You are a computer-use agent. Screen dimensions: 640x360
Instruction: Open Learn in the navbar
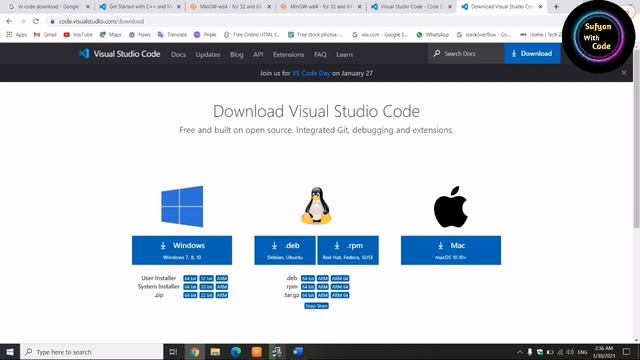click(x=344, y=54)
